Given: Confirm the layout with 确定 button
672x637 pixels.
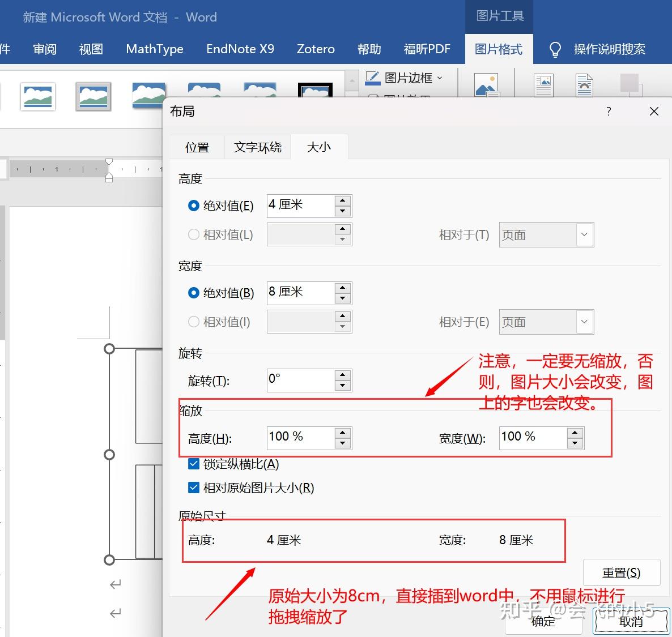Looking at the screenshot, I should [543, 621].
